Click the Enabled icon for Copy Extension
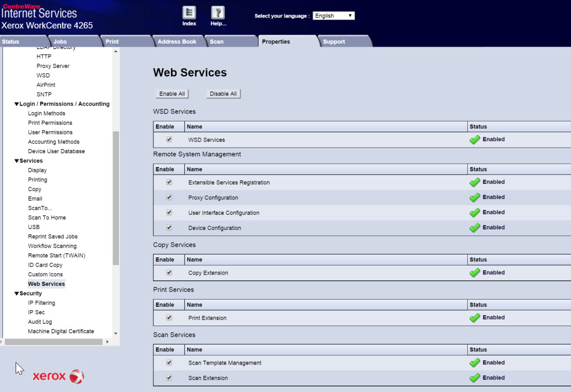 point(474,272)
